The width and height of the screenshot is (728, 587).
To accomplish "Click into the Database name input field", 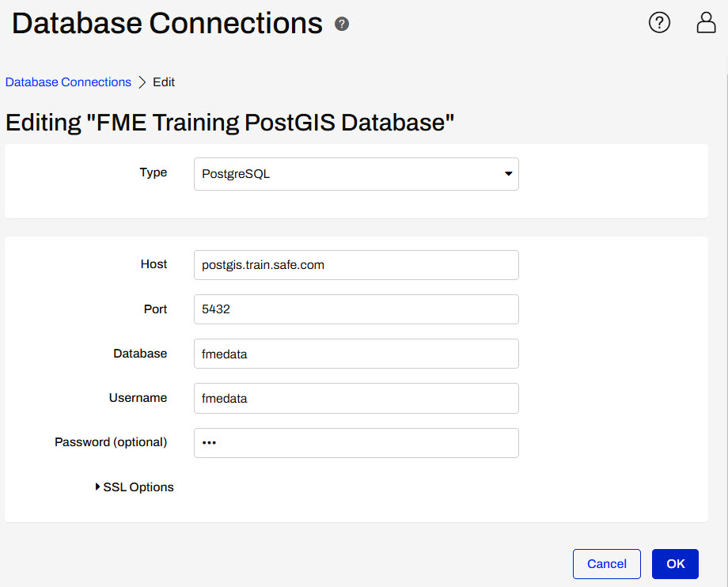I will 356,354.
